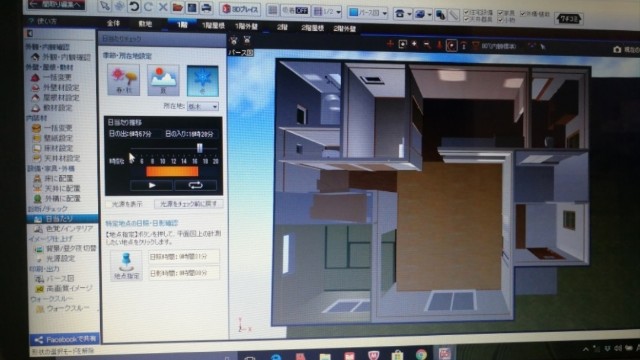Click the 光源をチェック前に戻す button
This screenshot has height=360, width=640.
(x=189, y=204)
